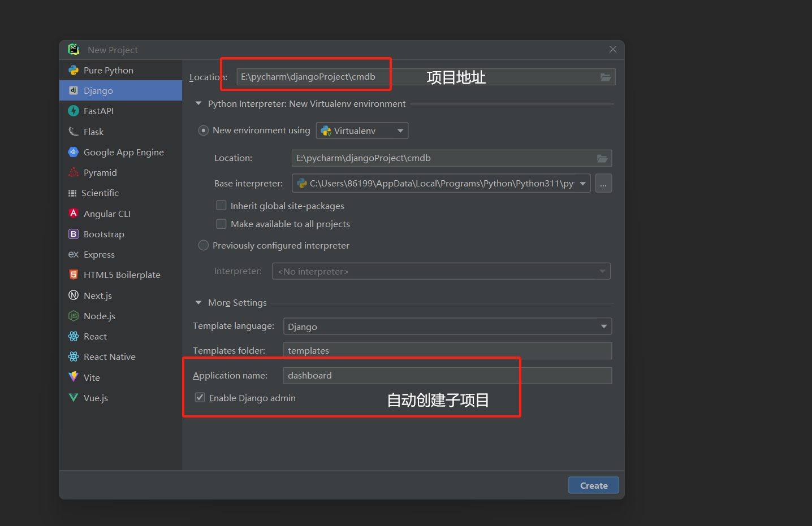
Task: Select the Google App Engine icon
Action: [74, 152]
